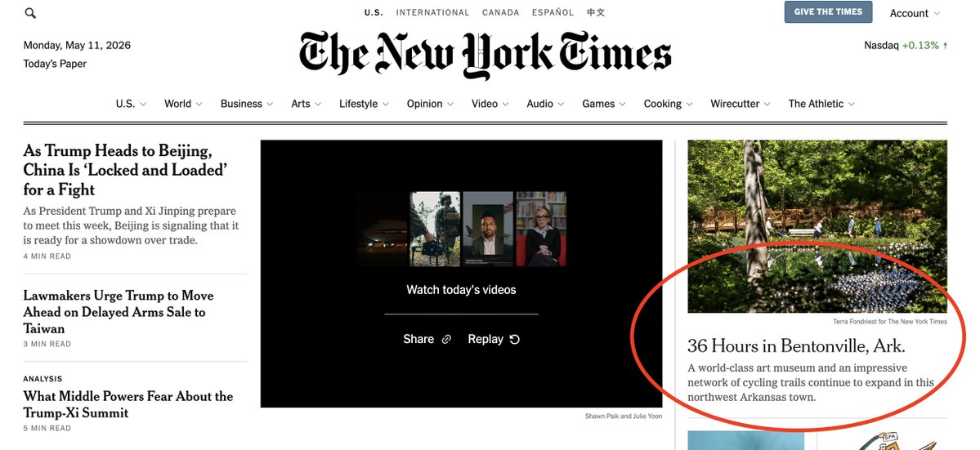Open the Games section menu
Viewport: 980px width, 450px height.
coord(604,104)
